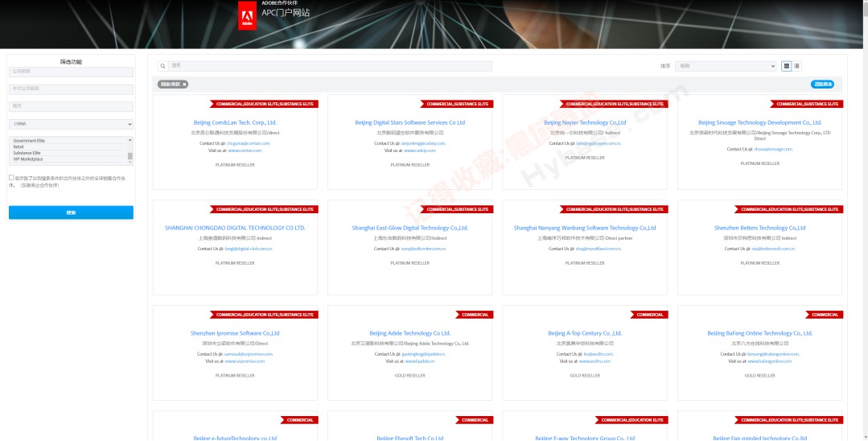Click Beijing Nayier contact email link
868x441 pixels.
pyautogui.click(x=599, y=143)
